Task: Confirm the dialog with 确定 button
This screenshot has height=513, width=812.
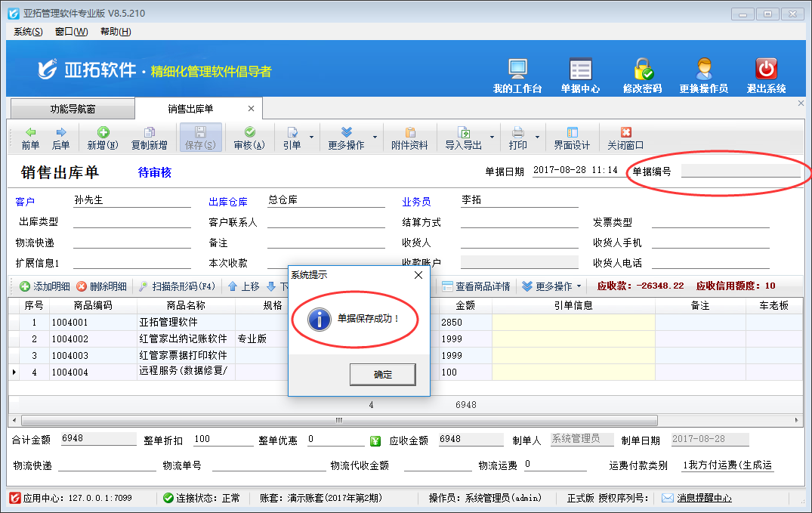Action: [x=382, y=375]
